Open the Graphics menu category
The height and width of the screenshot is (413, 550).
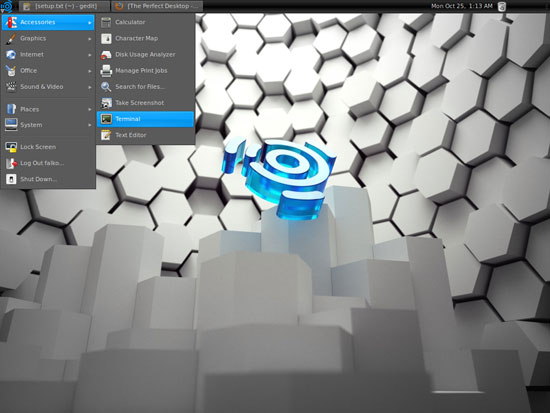(48, 38)
